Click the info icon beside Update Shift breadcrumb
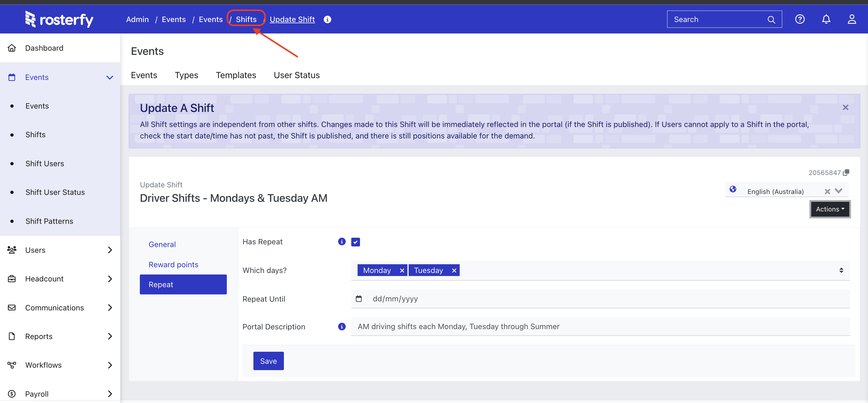 pos(327,20)
